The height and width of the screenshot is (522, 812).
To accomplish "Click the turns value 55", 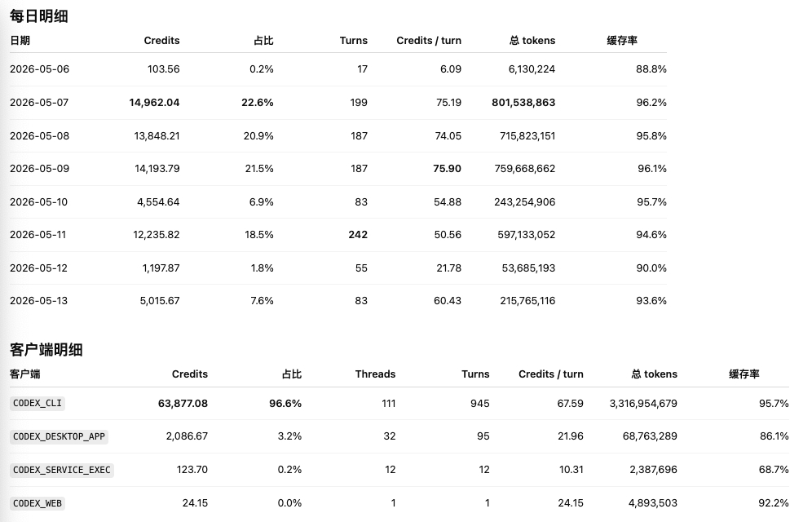I will coord(361,268).
